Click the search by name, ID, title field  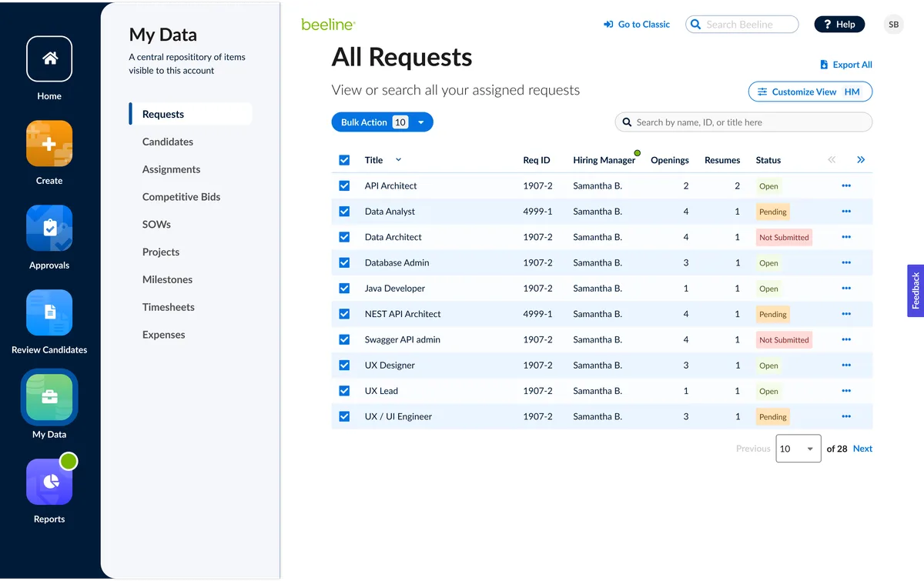pyautogui.click(x=744, y=122)
